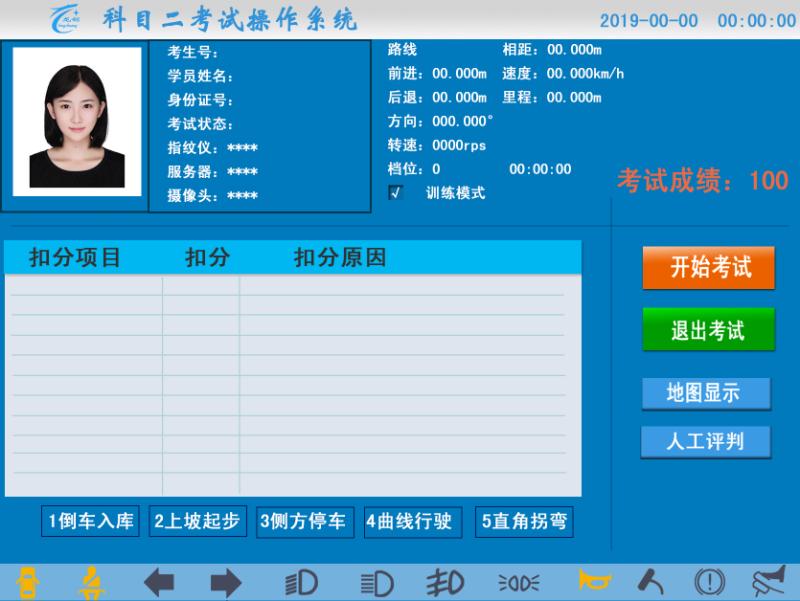Click the 人工评判 button

click(x=705, y=441)
